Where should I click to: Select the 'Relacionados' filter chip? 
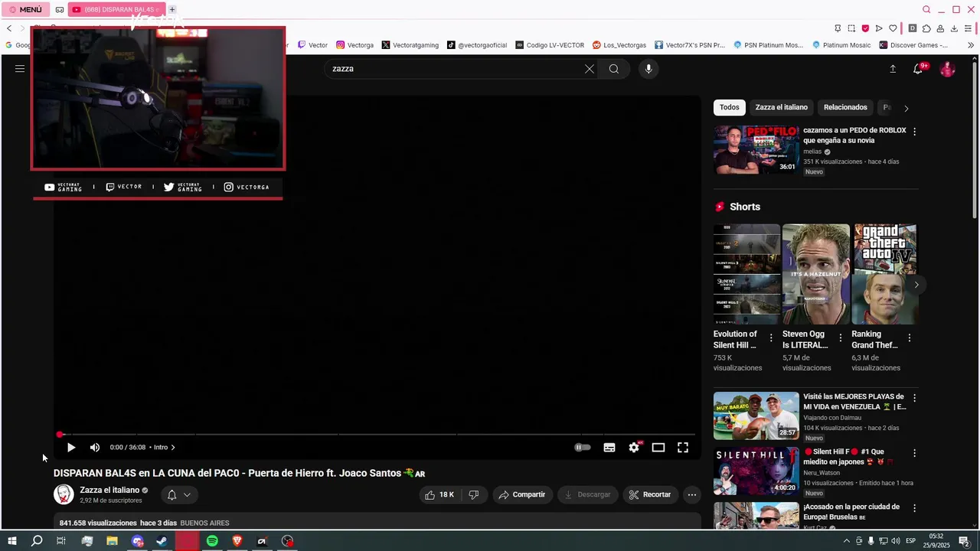pyautogui.click(x=845, y=108)
